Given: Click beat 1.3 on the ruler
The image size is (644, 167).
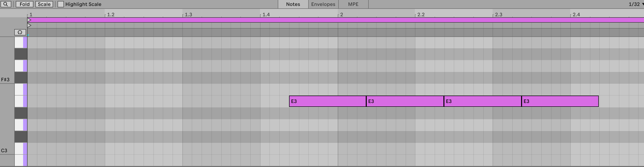Looking at the screenshot, I should [188, 15].
